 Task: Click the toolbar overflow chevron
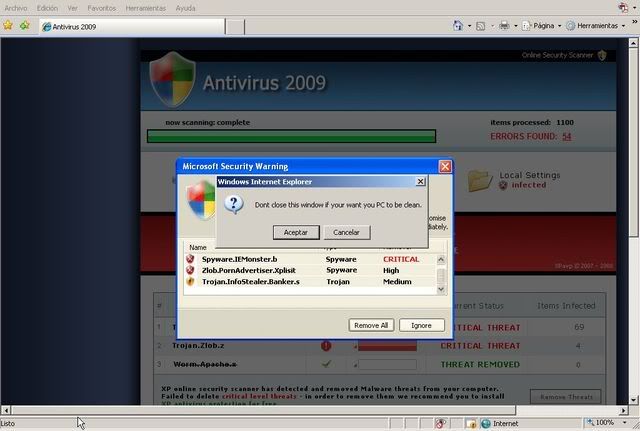(x=635, y=21)
